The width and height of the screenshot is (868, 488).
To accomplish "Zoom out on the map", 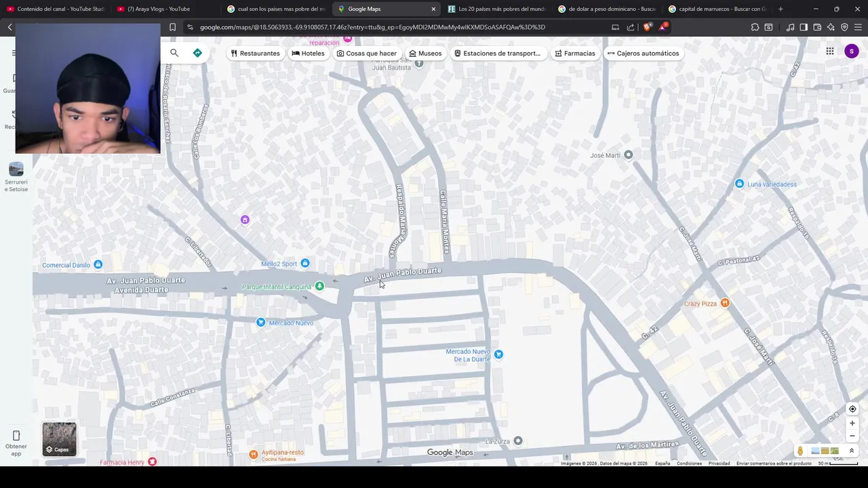I will coord(852,436).
